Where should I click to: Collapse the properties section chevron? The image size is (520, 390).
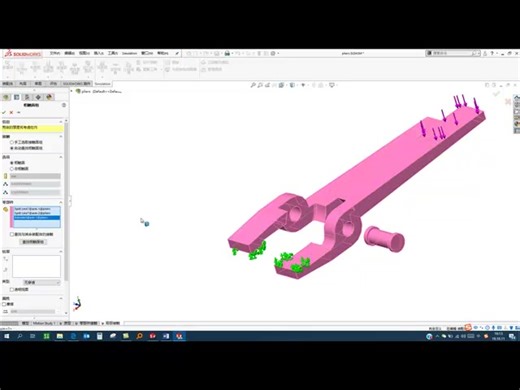point(61,298)
